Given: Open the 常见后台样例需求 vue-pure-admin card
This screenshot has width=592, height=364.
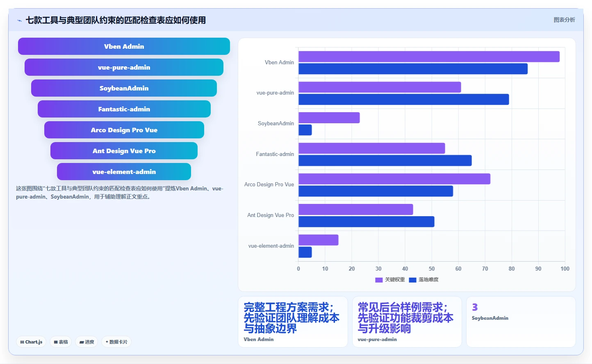Looking at the screenshot, I should pyautogui.click(x=407, y=322).
